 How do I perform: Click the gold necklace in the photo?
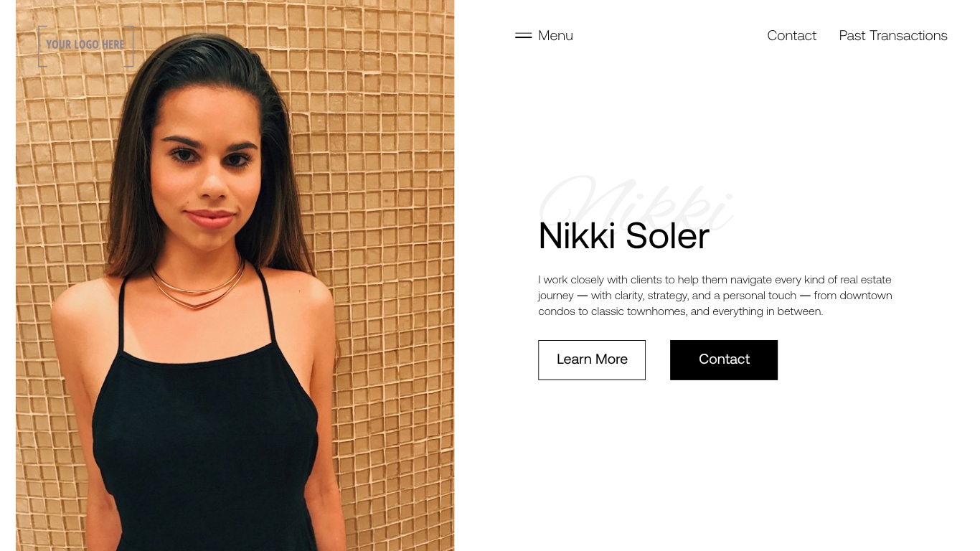[197, 287]
